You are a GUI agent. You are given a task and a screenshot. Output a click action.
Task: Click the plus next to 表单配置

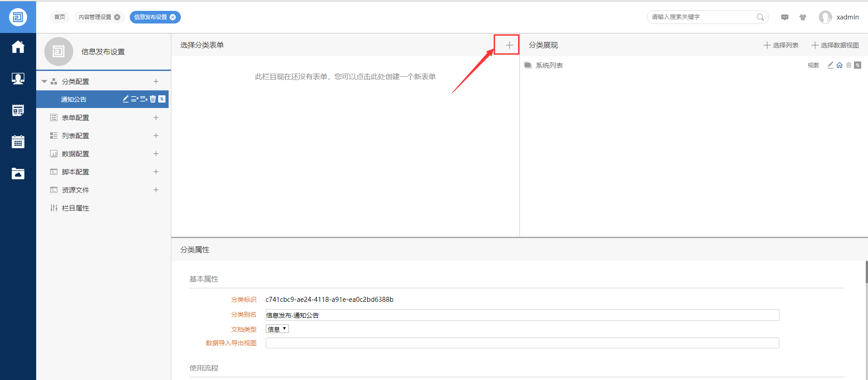coord(156,117)
